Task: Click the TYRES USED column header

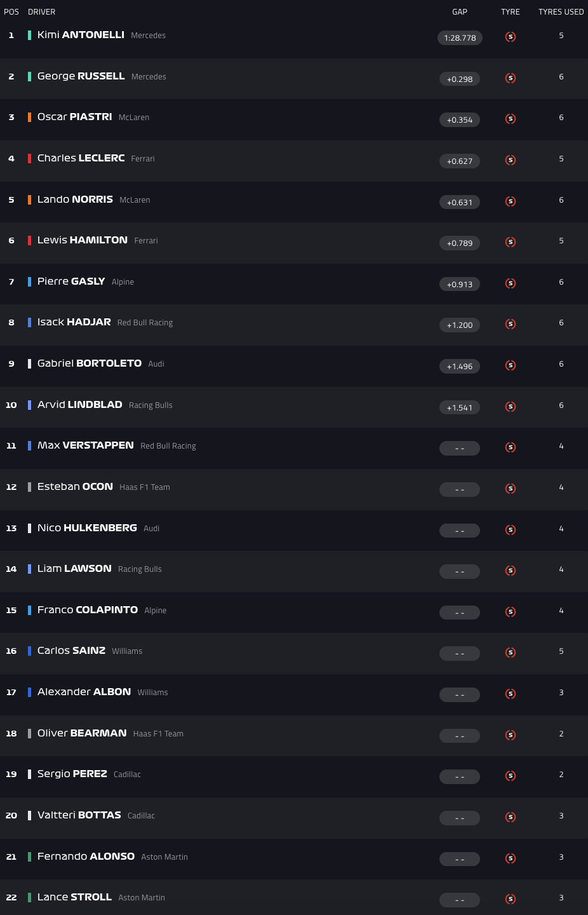Action: [x=561, y=12]
